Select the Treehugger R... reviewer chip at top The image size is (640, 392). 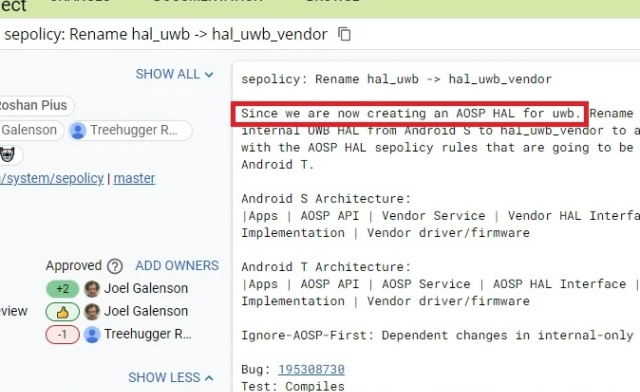[x=130, y=130]
